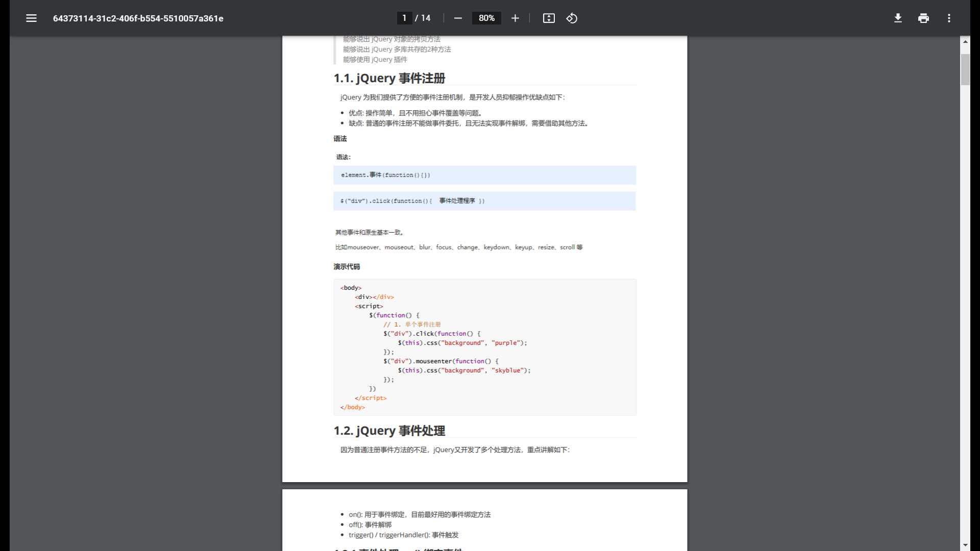
Task: Click the zoom in plus icon
Action: pyautogui.click(x=515, y=18)
